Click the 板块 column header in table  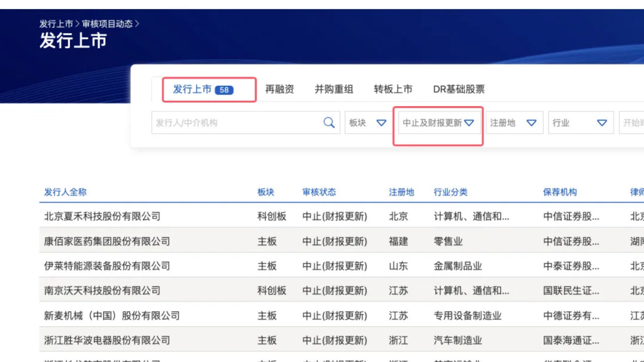point(266,192)
